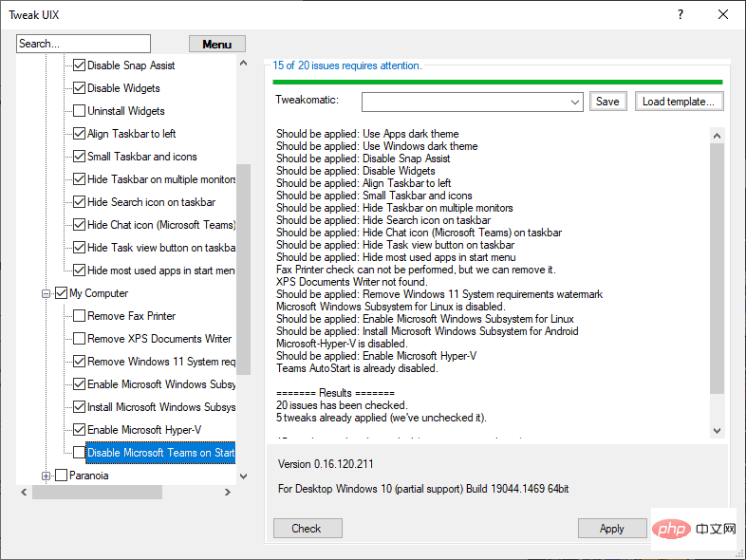Click the tree scroll down arrow
Screen dimensions: 746x560
pos(243,476)
